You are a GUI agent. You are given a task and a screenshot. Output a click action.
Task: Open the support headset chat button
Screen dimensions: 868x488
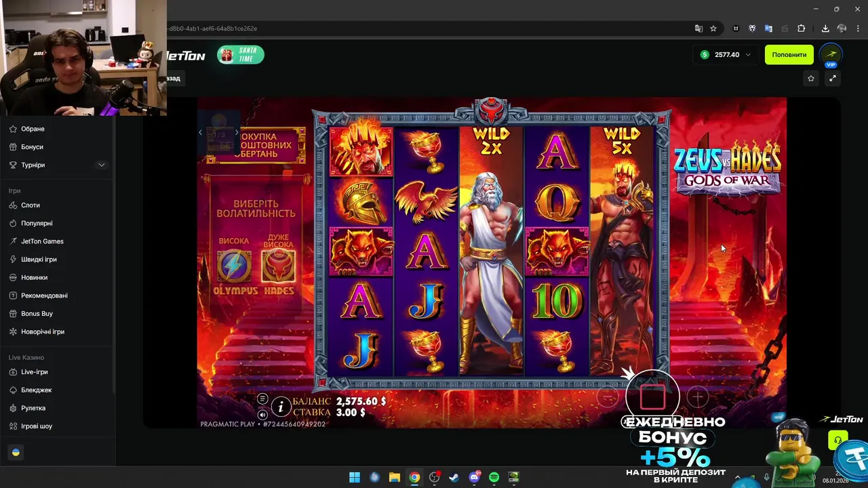click(x=837, y=441)
